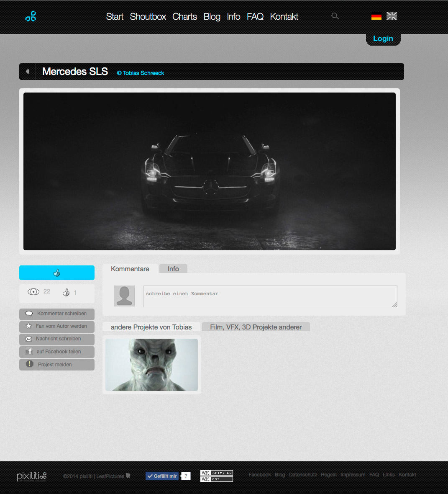Click the W3C CSS badge
The image size is (448, 494).
click(217, 479)
